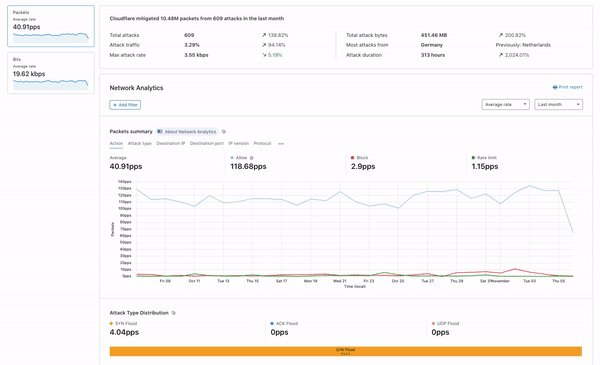Click the icon right of About Network Analytics
Screen dimensions: 600x365
pyautogui.click(x=224, y=132)
